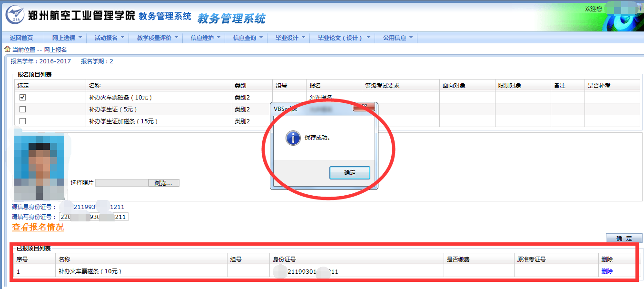The height and width of the screenshot is (289, 644).
Task: Select the 补办学生证加磁条(15元) checkbox
Action: (x=22, y=121)
